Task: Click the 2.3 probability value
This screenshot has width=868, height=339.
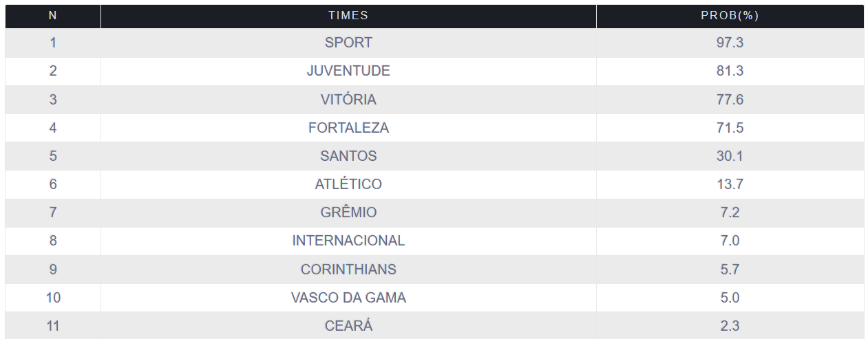Action: pyautogui.click(x=730, y=326)
